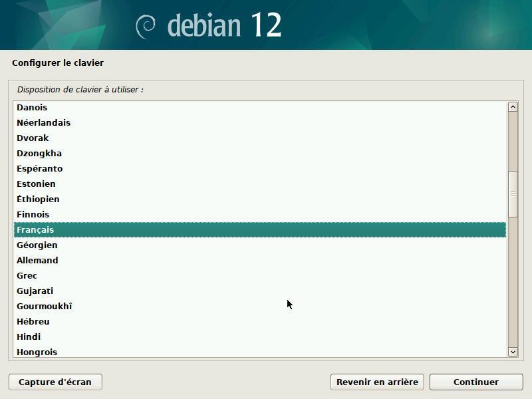Click the scrollbar thumb handle

513,194
